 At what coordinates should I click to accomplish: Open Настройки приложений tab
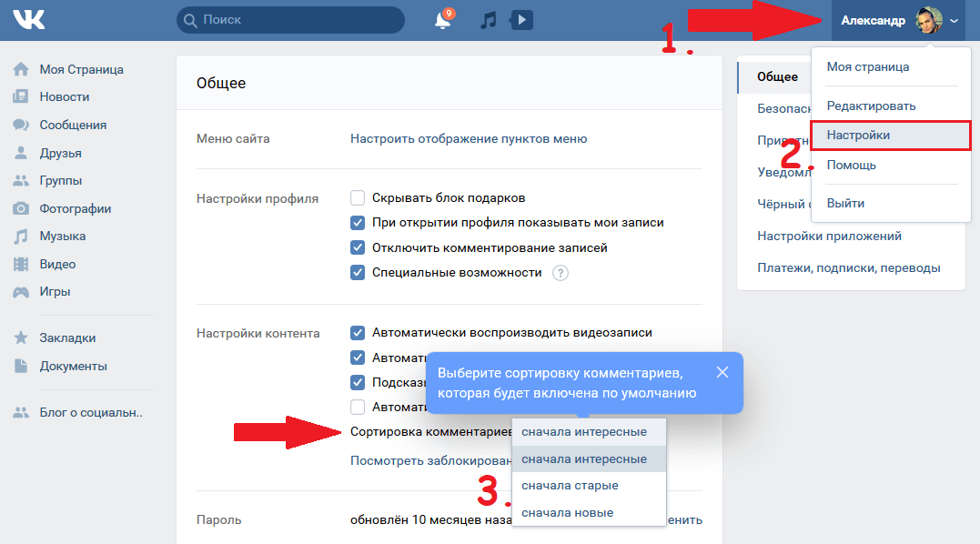(829, 237)
